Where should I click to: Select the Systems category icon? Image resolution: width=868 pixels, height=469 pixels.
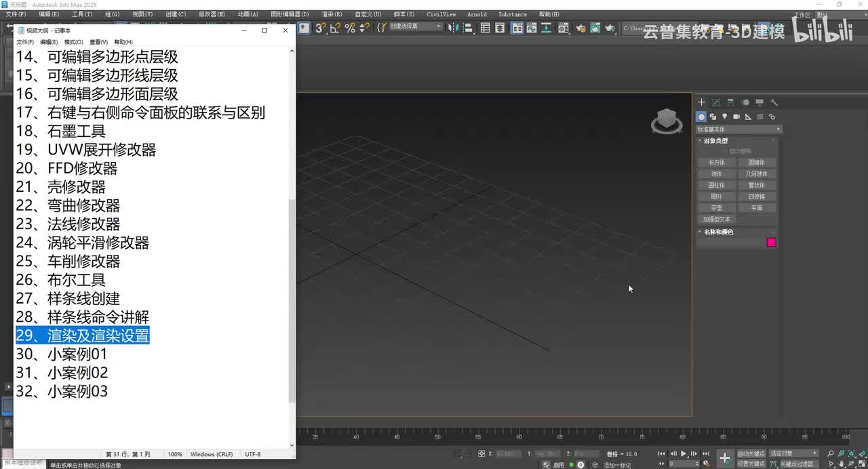click(x=772, y=117)
